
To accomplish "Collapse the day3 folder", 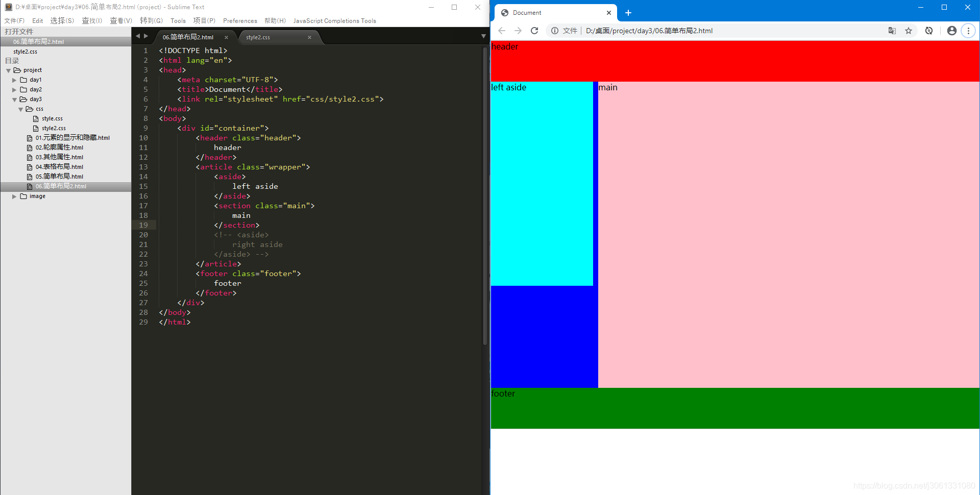I will (x=14, y=100).
